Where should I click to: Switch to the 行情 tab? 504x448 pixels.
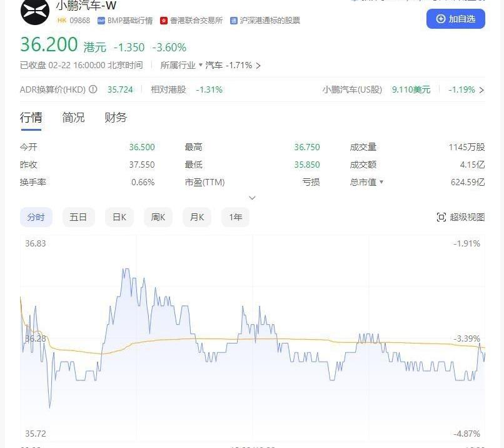coord(31,118)
